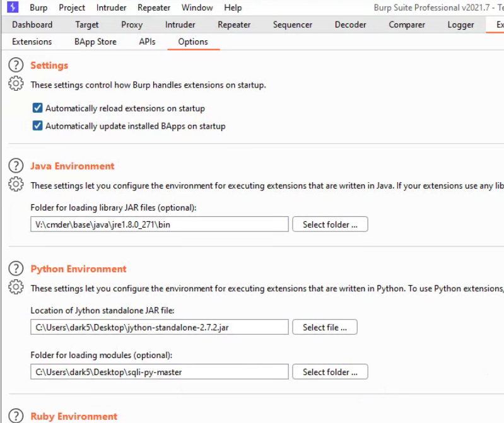Click the Python Environment gear icon
The width and height of the screenshot is (504, 423).
click(x=16, y=287)
